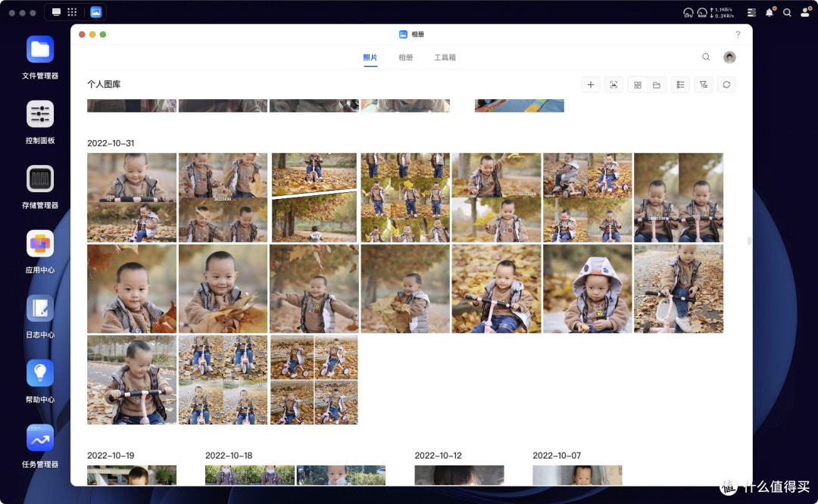Switch to the 工具箱 tab

(x=445, y=58)
